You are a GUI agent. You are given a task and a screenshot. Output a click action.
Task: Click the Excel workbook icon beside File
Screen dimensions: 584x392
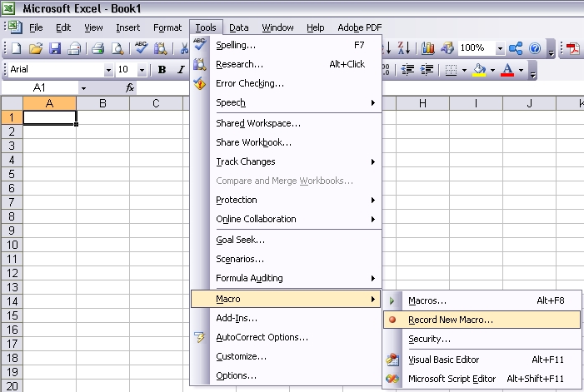coord(15,27)
